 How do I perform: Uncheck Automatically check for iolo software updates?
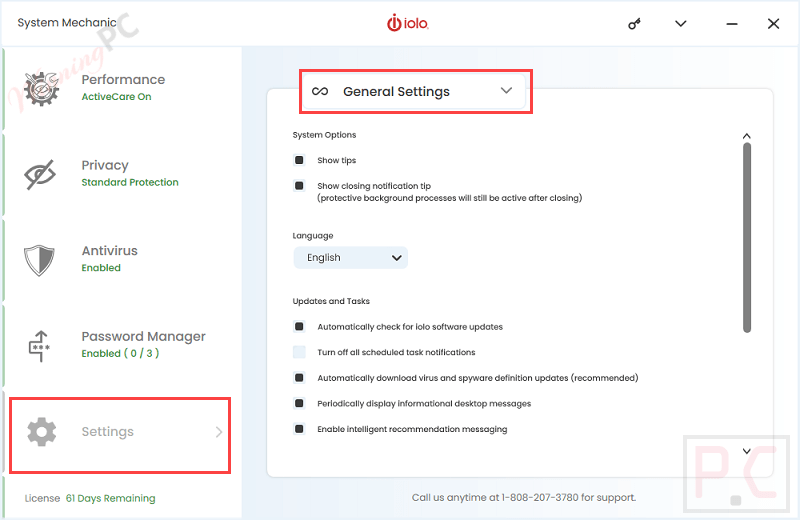tap(299, 327)
